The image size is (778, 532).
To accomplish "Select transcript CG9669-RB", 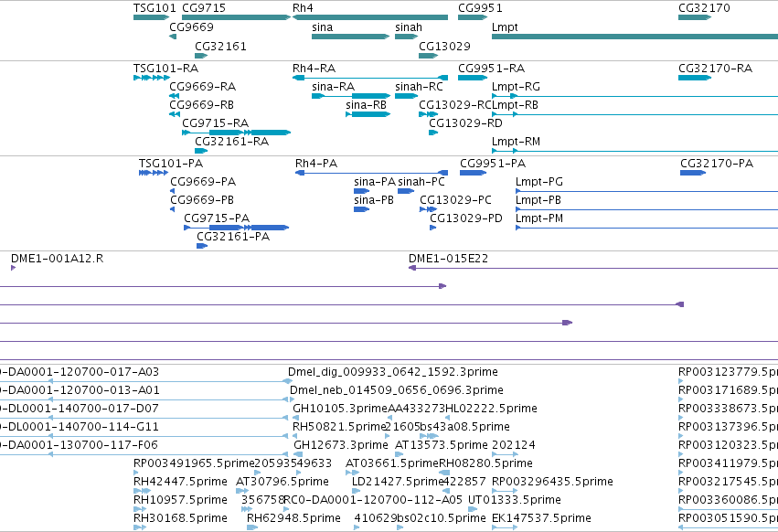I will click(x=201, y=105).
